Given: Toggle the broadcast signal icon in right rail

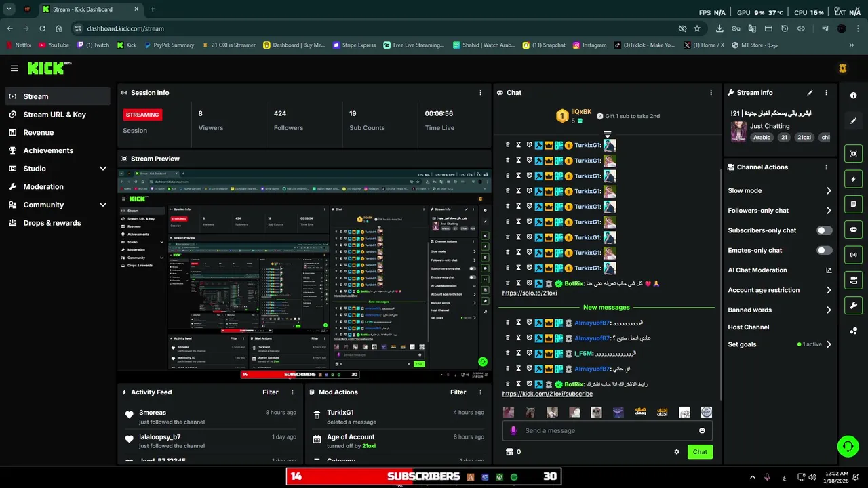Looking at the screenshot, I should coord(854,255).
